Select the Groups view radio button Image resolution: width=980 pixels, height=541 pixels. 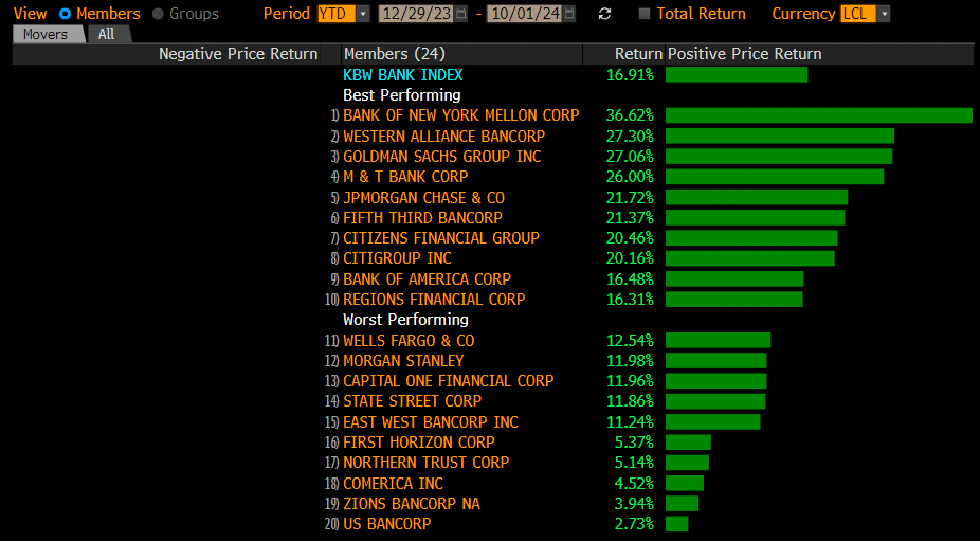click(x=158, y=14)
